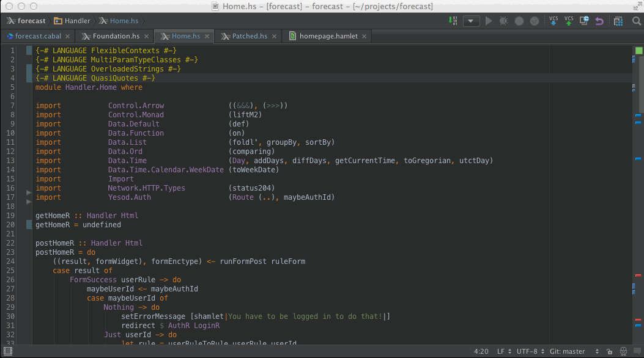The image size is (644, 358).
Task: Click the Hector inspector icon in status bar
Action: [x=622, y=351]
